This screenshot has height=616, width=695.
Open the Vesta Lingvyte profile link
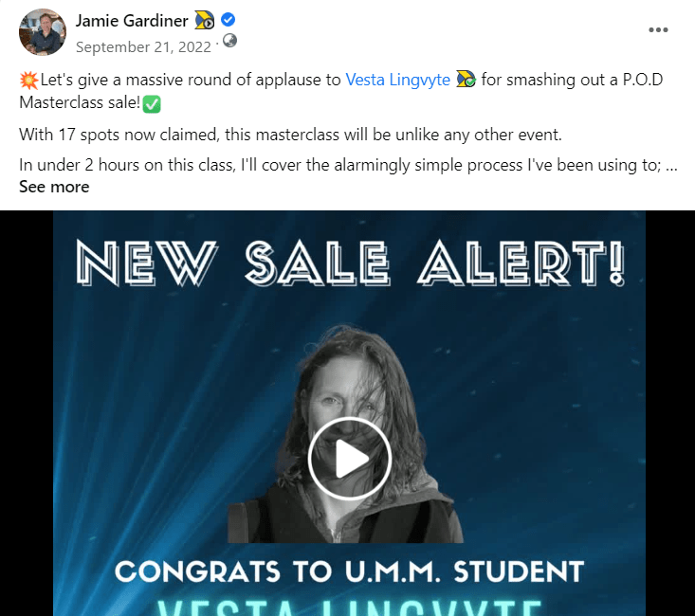[x=397, y=80]
